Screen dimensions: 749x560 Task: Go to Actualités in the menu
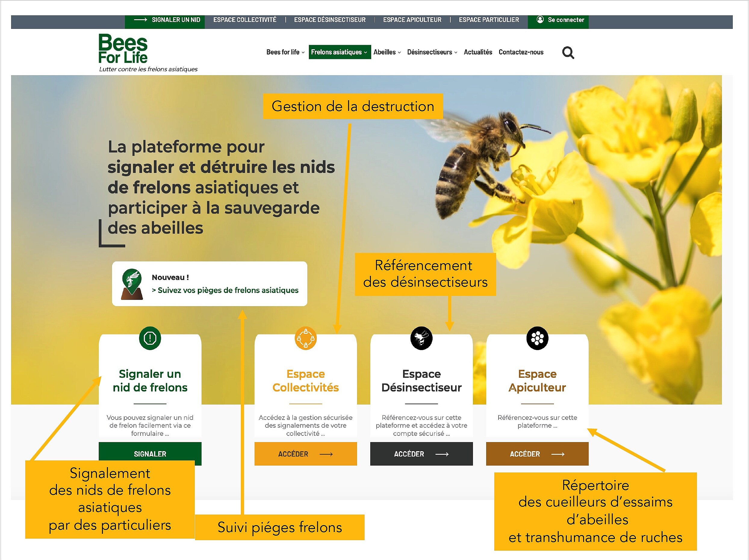pos(478,52)
